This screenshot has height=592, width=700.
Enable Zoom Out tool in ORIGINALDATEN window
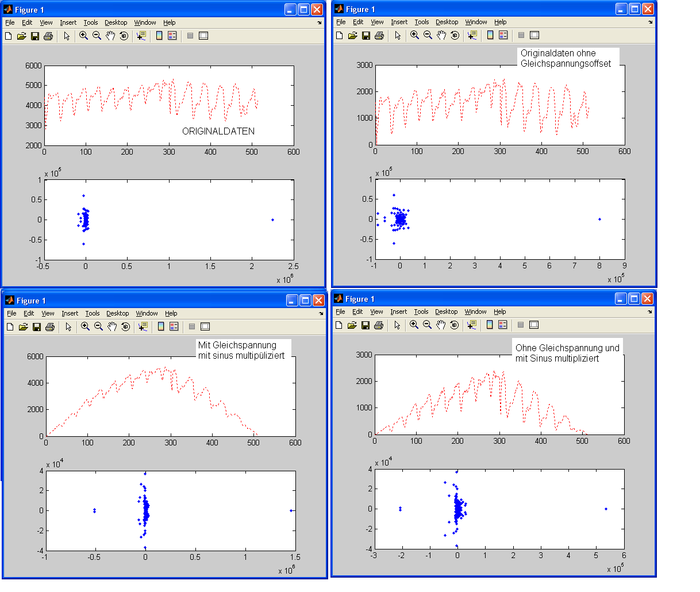coord(97,36)
